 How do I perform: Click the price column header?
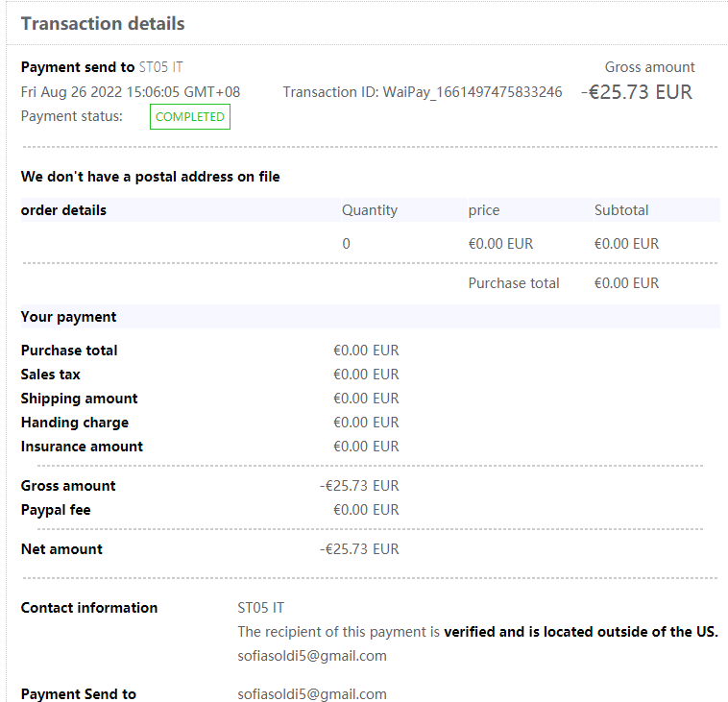point(484,209)
